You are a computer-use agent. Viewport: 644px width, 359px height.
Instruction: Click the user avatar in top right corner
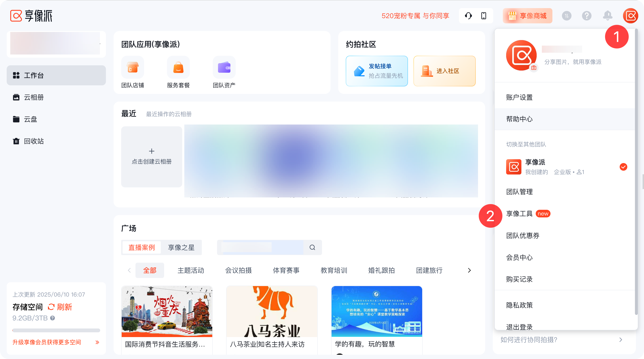(x=630, y=16)
